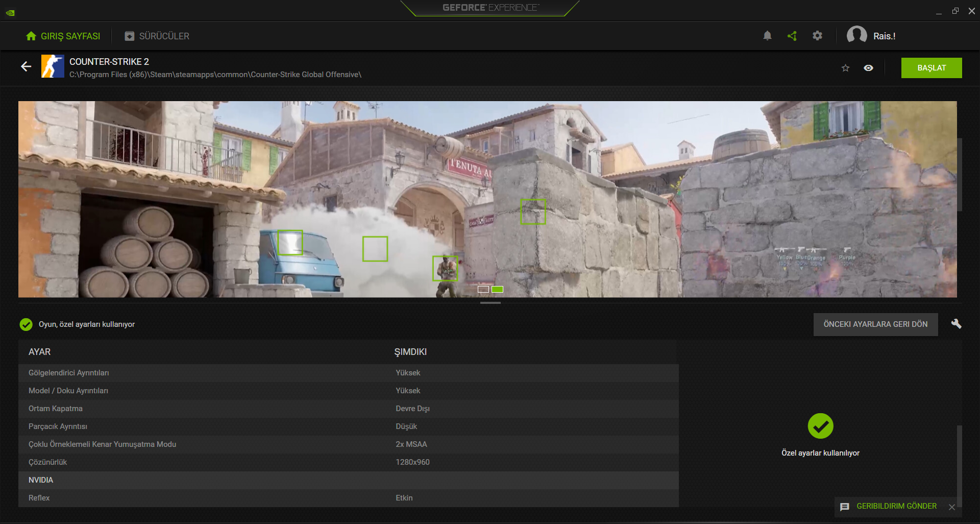This screenshot has width=980, height=524.
Task: Click the page scrollbar beside the screenshot
Action: [960, 174]
